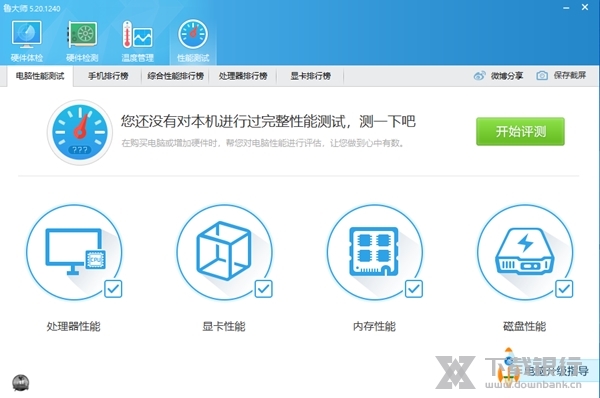600x398 pixels.
Task: Click the 保存截屏 save screenshot link
Action: click(570, 75)
